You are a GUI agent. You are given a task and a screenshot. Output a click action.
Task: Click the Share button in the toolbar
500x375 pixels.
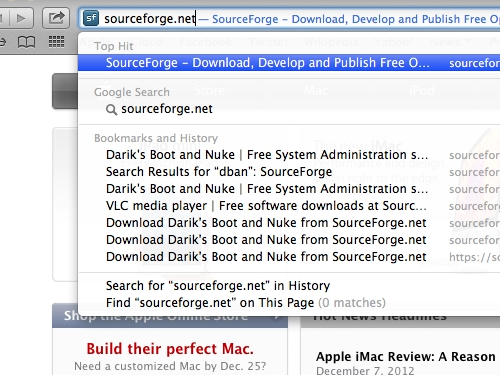click(x=56, y=18)
